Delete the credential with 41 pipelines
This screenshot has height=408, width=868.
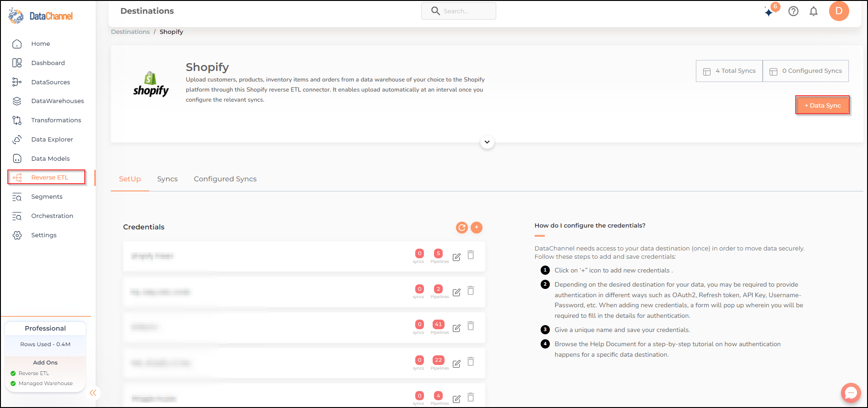[471, 326]
